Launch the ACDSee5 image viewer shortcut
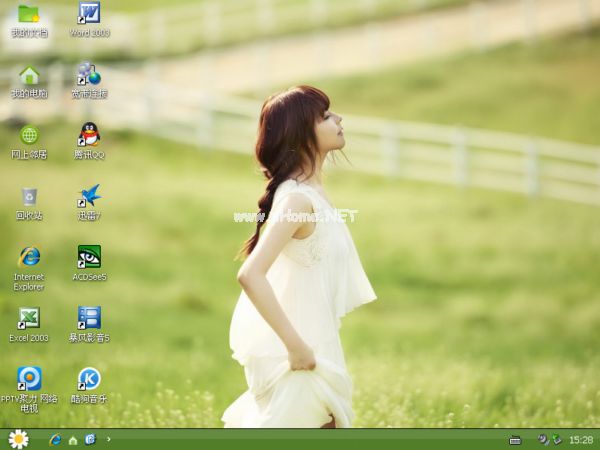Viewport: 600px width, 450px height. click(89, 257)
